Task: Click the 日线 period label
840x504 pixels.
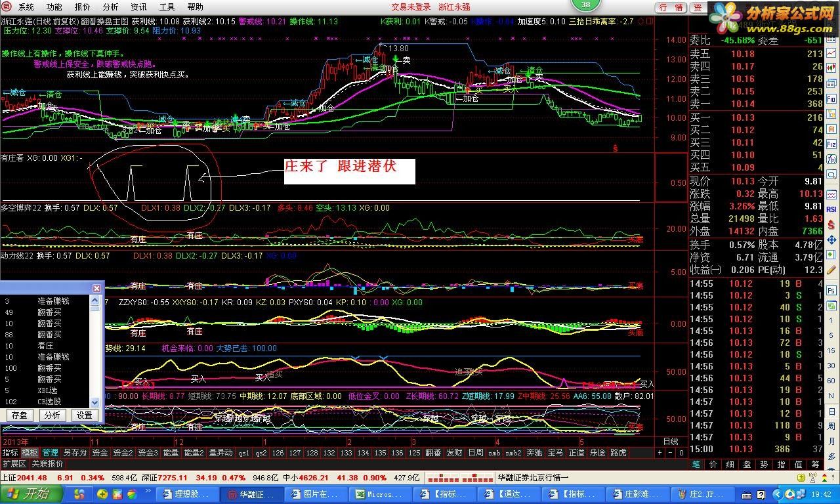Action: tap(671, 442)
